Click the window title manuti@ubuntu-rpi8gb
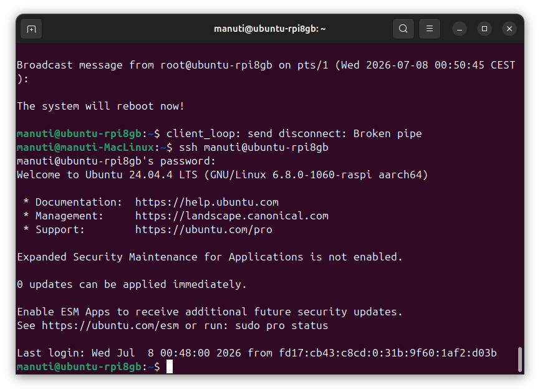This screenshot has height=392, width=540. (269, 29)
